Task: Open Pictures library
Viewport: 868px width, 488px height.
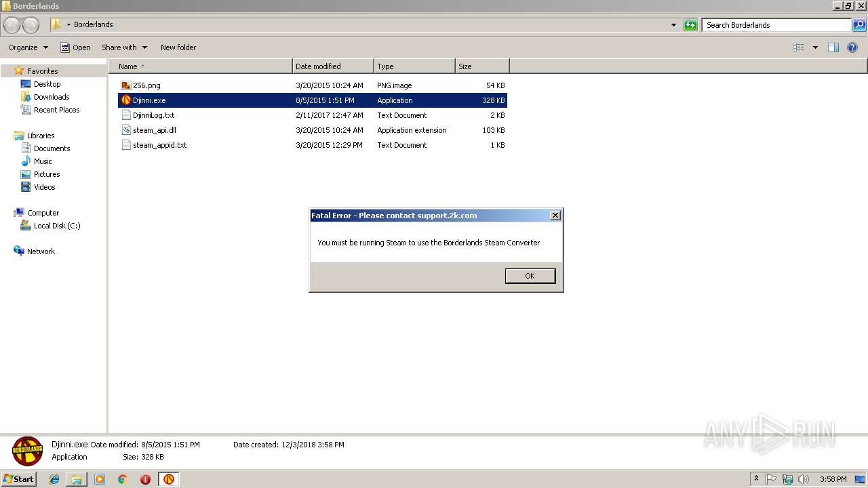Action: [x=47, y=174]
